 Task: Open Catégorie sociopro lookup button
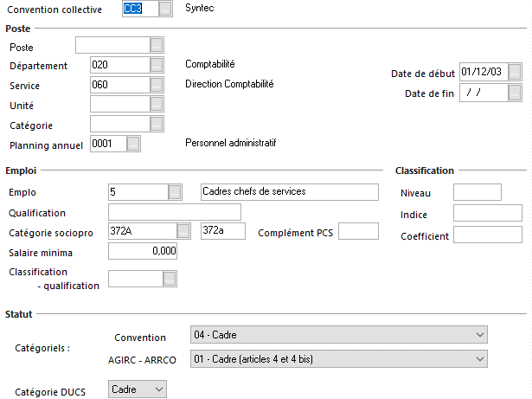click(x=183, y=231)
